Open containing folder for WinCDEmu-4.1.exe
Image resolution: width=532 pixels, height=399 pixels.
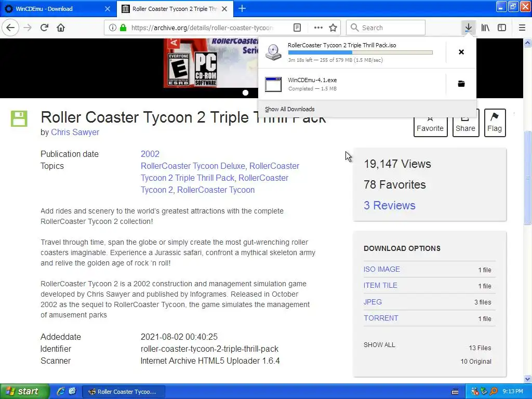tap(461, 84)
